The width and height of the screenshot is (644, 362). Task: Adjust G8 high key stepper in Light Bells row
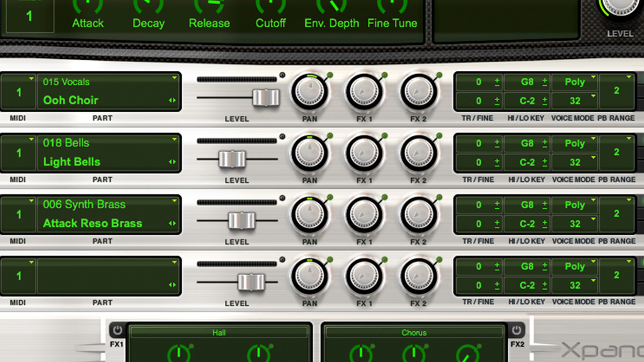coord(545,144)
